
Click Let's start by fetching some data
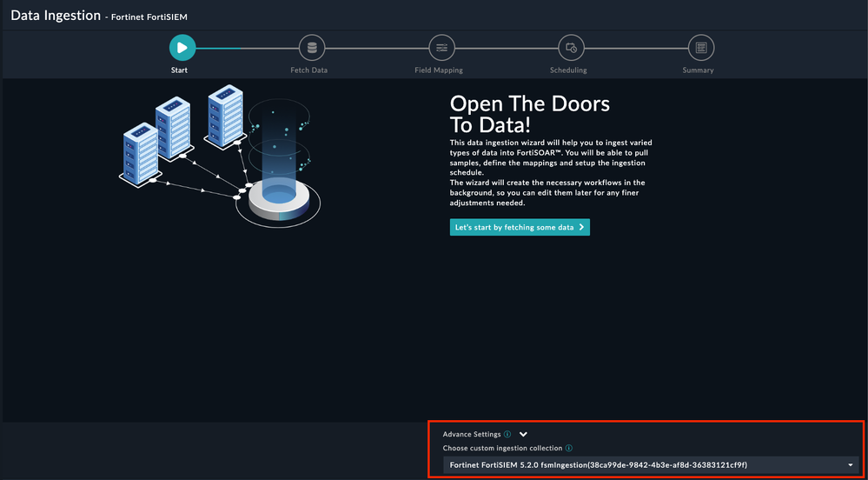click(x=520, y=227)
